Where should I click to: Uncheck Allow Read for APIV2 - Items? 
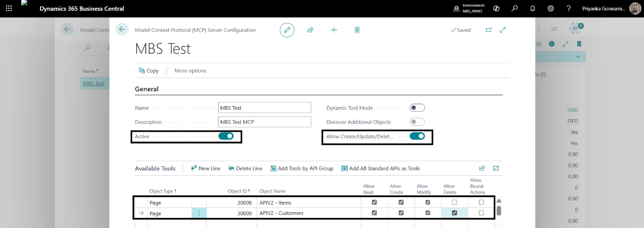click(374, 202)
